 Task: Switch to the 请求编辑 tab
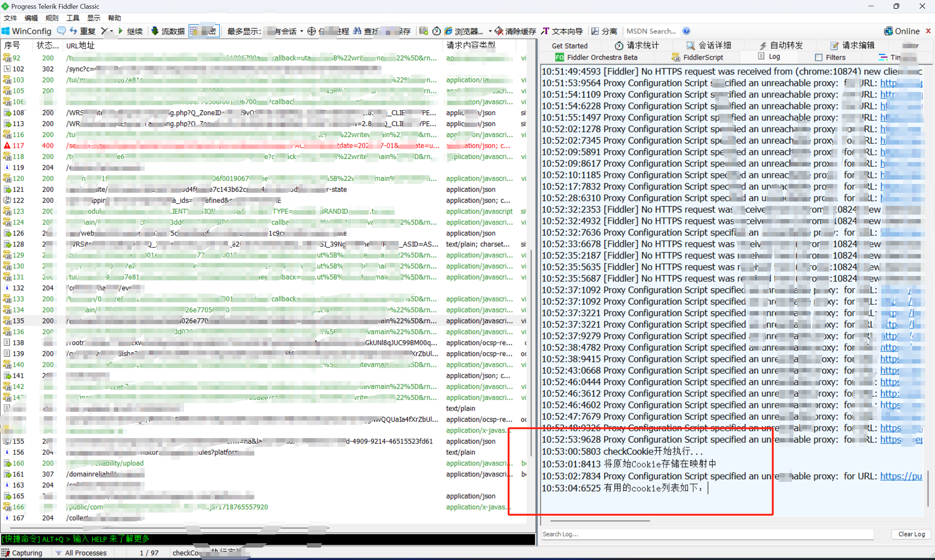(853, 46)
